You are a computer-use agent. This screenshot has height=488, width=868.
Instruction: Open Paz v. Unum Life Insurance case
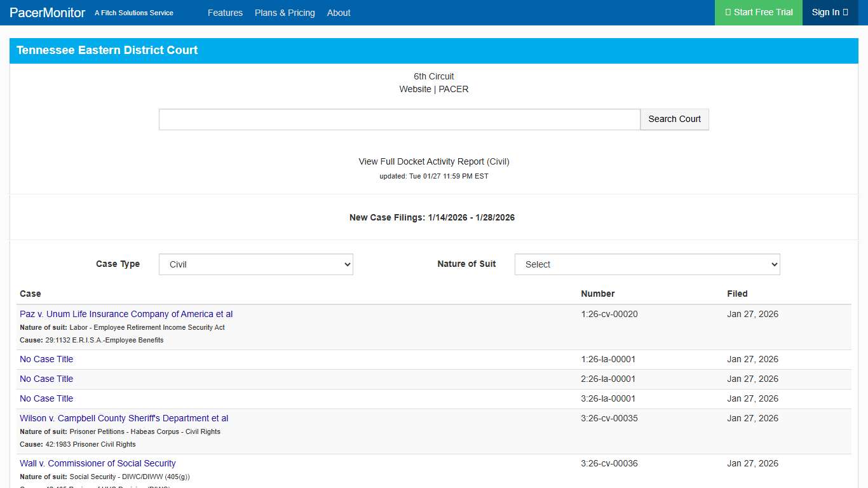click(126, 314)
